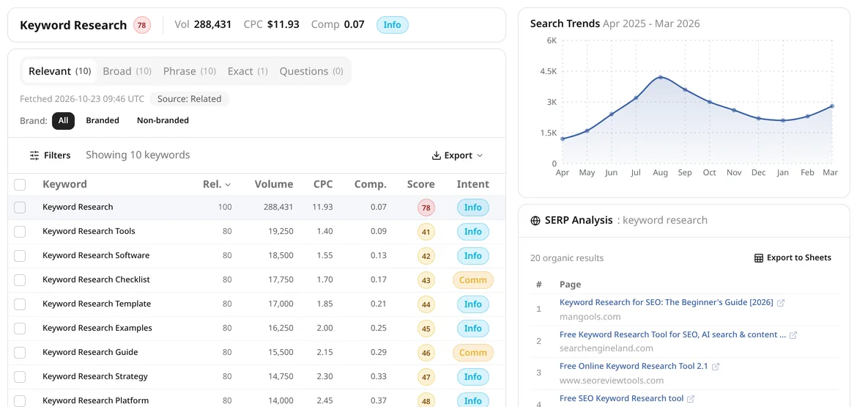Open external link icon beside Free SEO Keyword Research tool
868x407 pixels.
[x=691, y=399]
